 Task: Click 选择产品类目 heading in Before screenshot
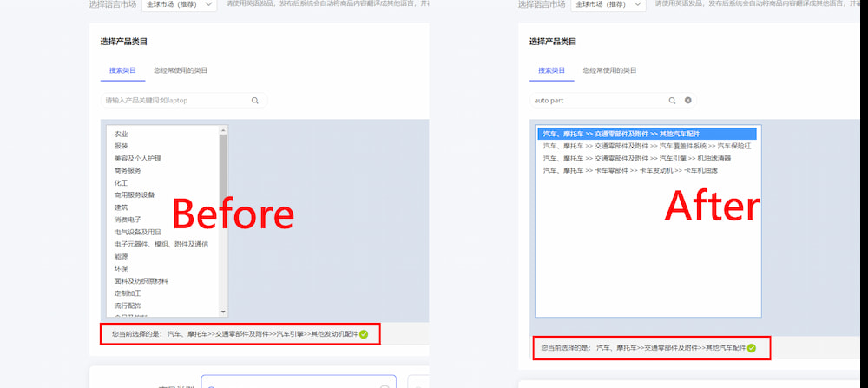tap(123, 42)
